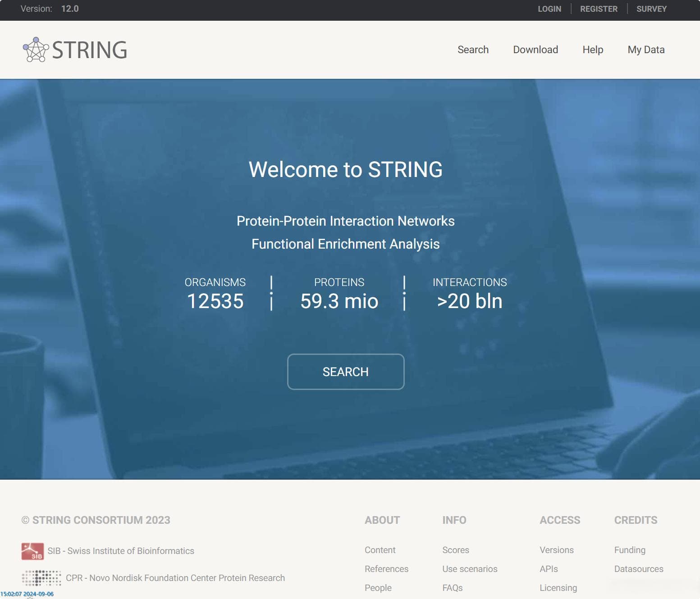Click Protein-Protein Interaction Networks text
The image size is (700, 599).
[346, 221]
